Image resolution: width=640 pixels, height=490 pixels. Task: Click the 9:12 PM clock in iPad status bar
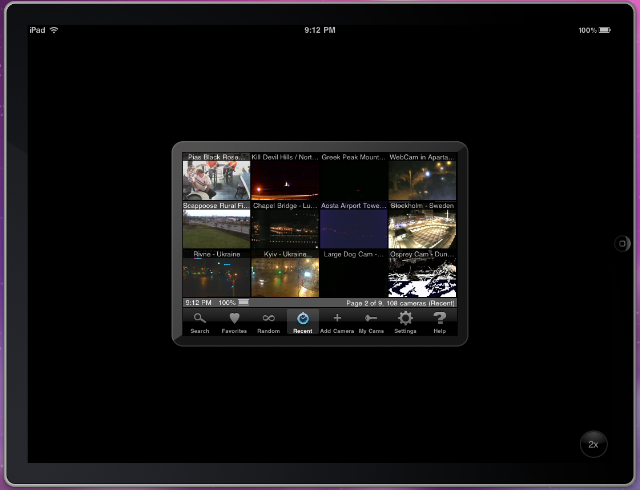tap(320, 30)
